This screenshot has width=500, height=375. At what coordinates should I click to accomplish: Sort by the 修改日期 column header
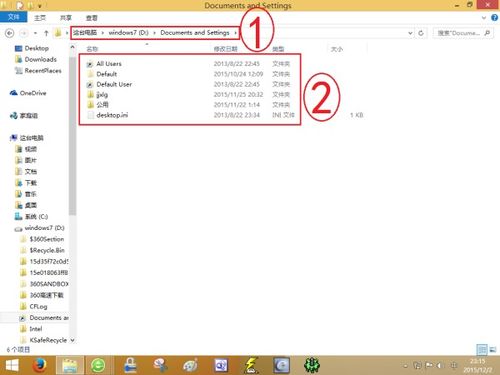click(x=226, y=49)
